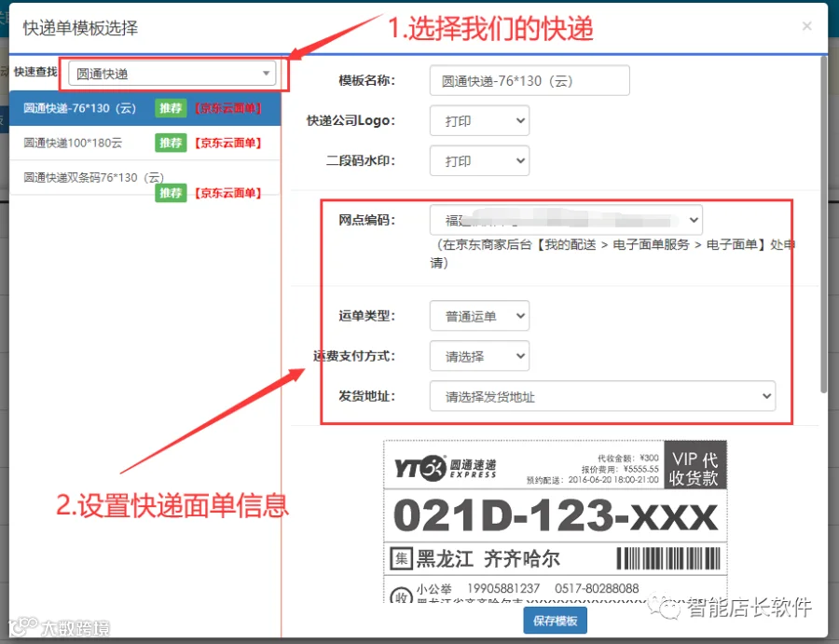Close the 快递单模板选择 dialog
The height and width of the screenshot is (644, 839).
(807, 26)
